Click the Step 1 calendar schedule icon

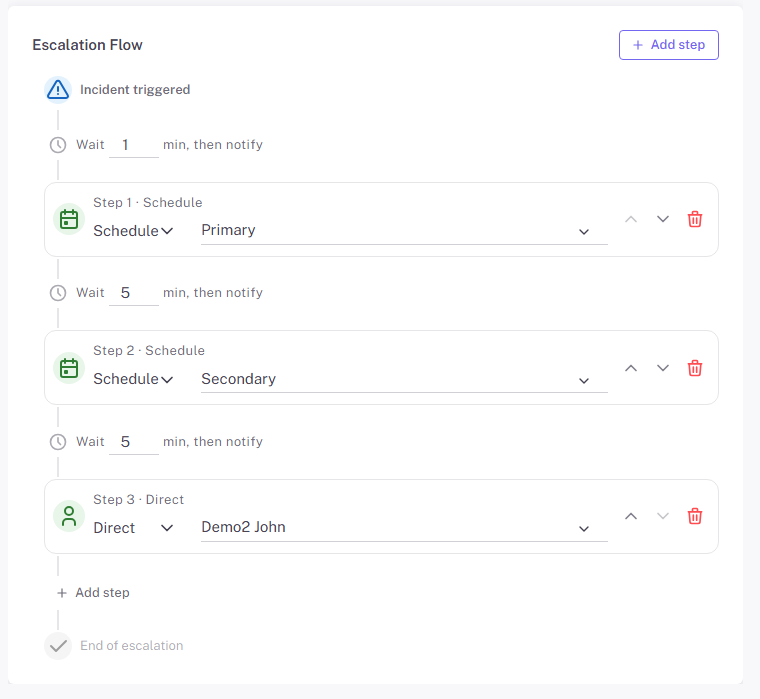click(69, 219)
